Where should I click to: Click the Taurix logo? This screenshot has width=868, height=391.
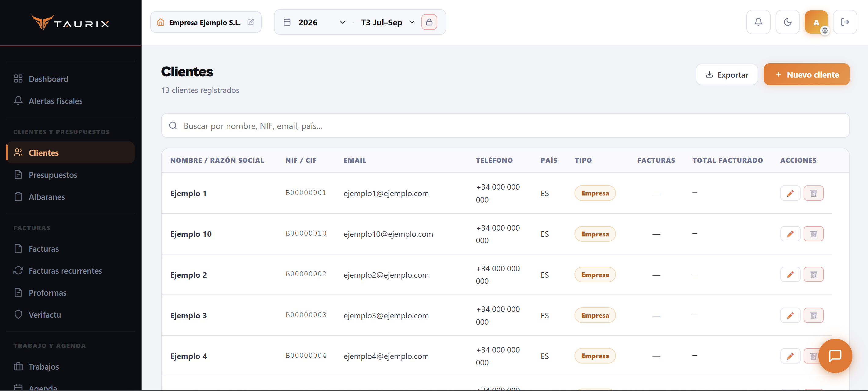[70, 22]
